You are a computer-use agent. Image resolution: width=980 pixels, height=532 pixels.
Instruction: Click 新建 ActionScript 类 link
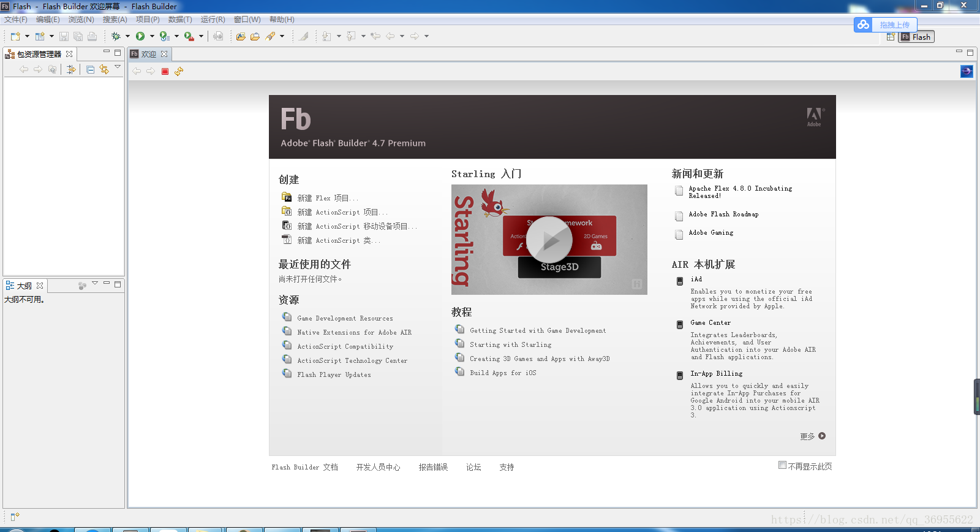339,240
